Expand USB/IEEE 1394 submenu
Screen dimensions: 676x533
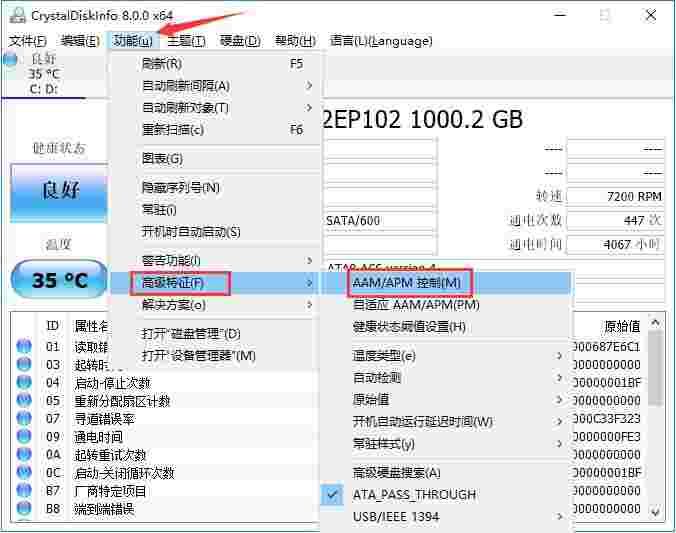[445, 516]
